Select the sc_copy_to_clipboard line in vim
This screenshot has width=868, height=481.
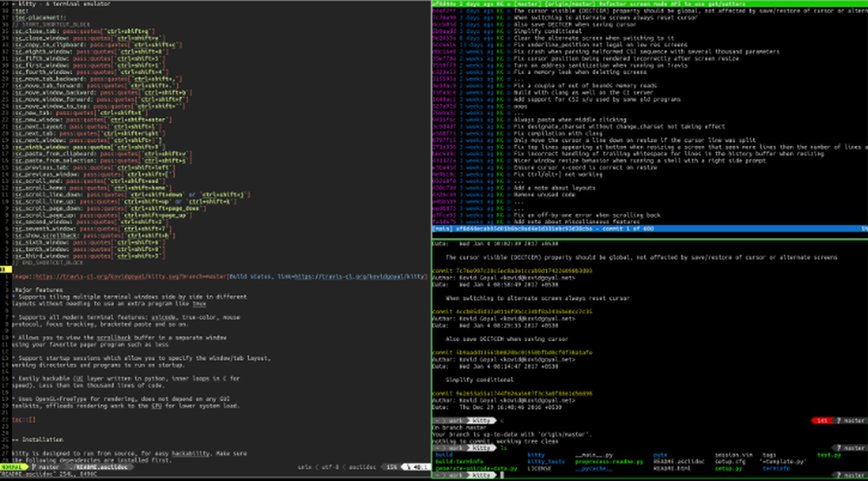pyautogui.click(x=97, y=45)
